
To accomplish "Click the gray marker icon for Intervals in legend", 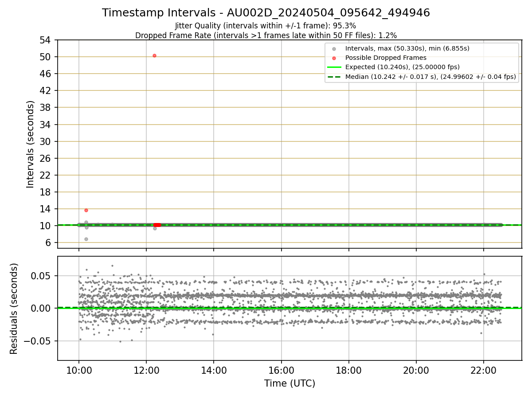I will pos(334,49).
